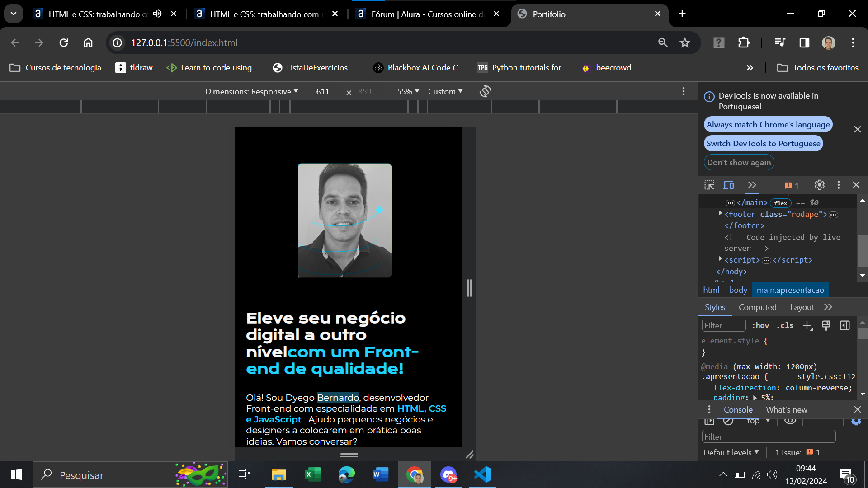Image resolution: width=868 pixels, height=488 pixels.
Task: Switch to the Computed tab
Action: pyautogui.click(x=757, y=307)
